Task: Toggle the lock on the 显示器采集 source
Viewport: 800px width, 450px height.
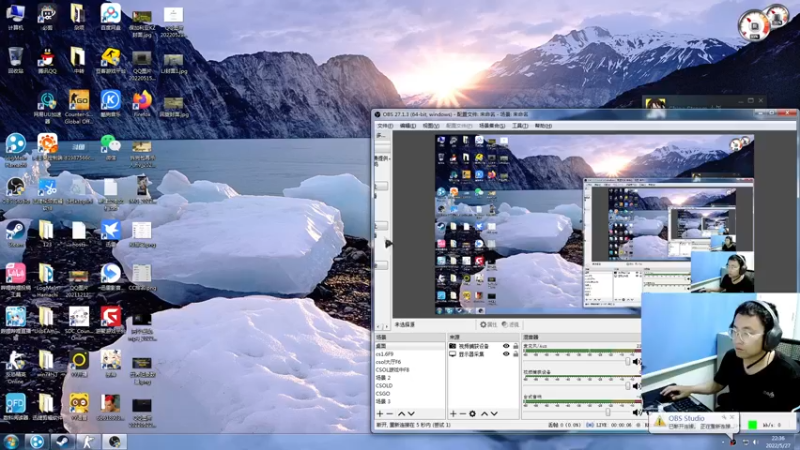Action: pos(515,354)
